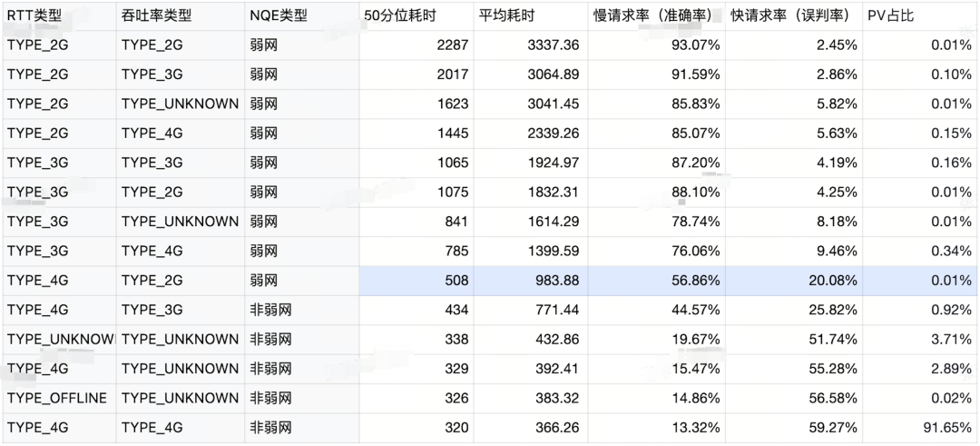Click 非弱网 in the TYPE_OFFLINE row
This screenshot has width=980, height=446.
(302, 398)
